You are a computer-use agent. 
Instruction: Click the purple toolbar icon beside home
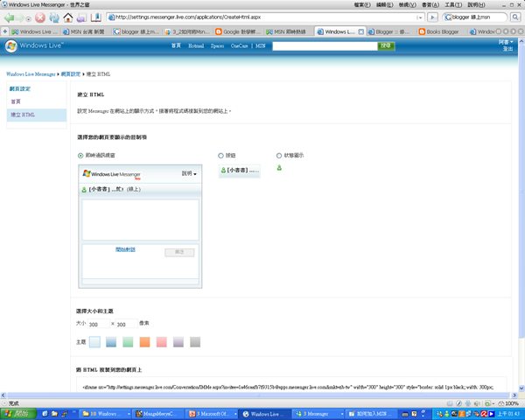81,17
